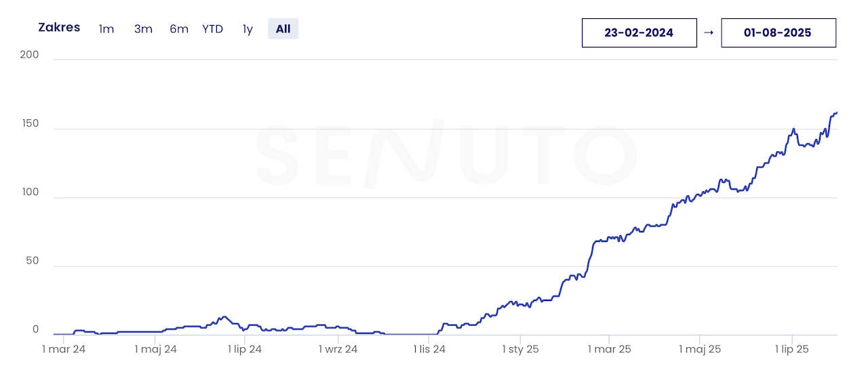Screen dimensions: 868x368
Task: Switch the range to 3m
Action: pyautogui.click(x=143, y=29)
